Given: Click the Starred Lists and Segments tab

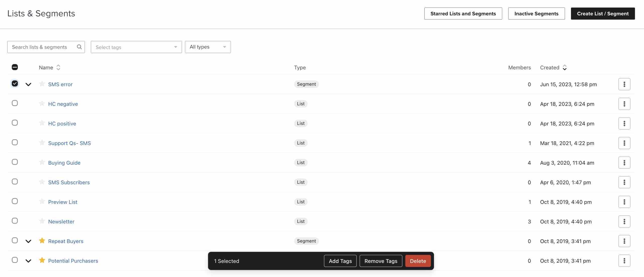Looking at the screenshot, I should [x=463, y=14].
